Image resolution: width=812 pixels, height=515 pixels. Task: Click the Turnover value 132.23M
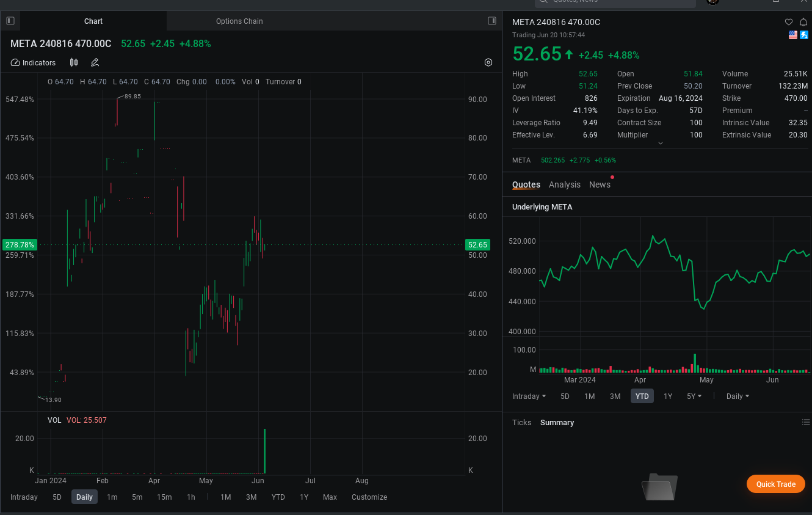point(793,86)
